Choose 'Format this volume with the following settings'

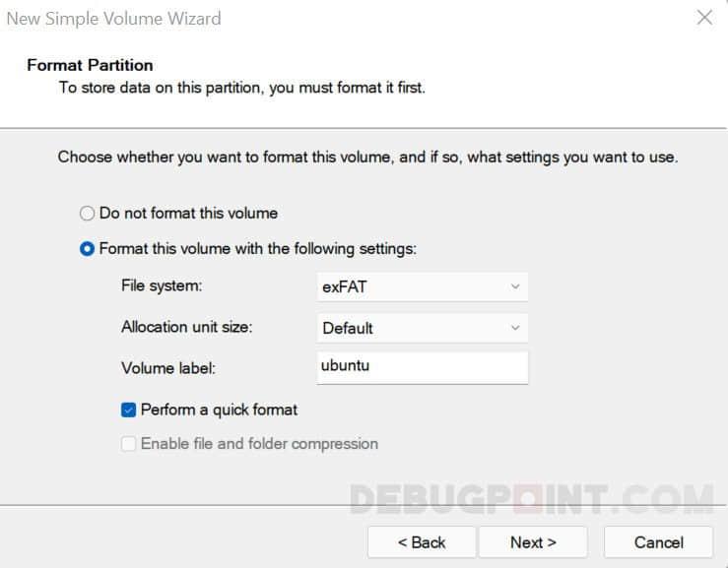tap(88, 249)
